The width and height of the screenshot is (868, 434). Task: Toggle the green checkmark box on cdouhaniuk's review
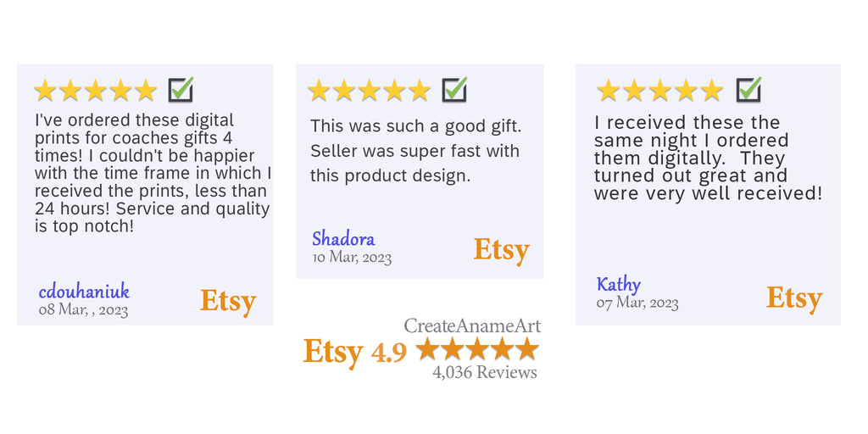pyautogui.click(x=181, y=89)
